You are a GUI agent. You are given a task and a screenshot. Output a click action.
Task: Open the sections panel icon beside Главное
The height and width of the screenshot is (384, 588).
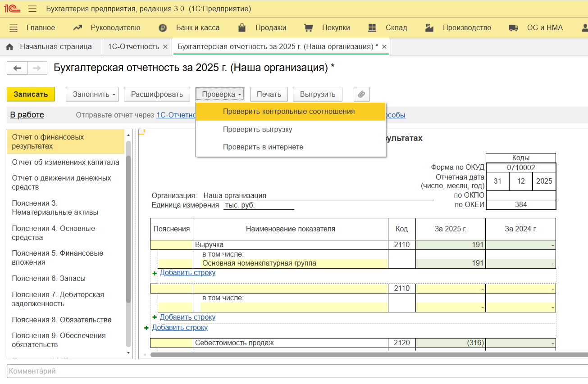[x=14, y=28]
